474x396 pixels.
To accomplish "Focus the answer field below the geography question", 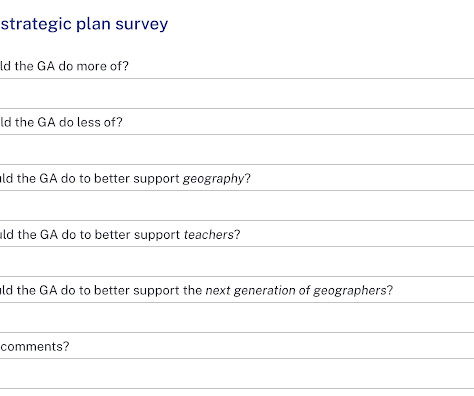I will tap(237, 206).
